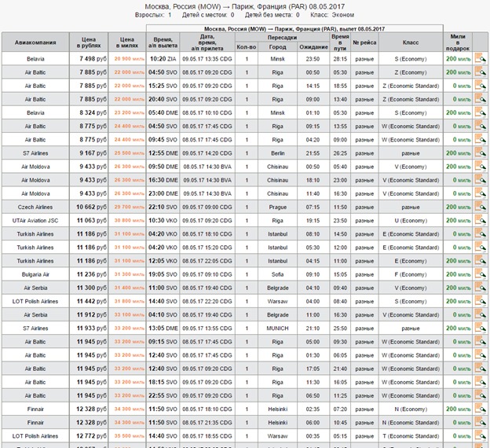490x448 pixels.
Task: Click the 'Время в пути' column header
Action: coord(340,42)
